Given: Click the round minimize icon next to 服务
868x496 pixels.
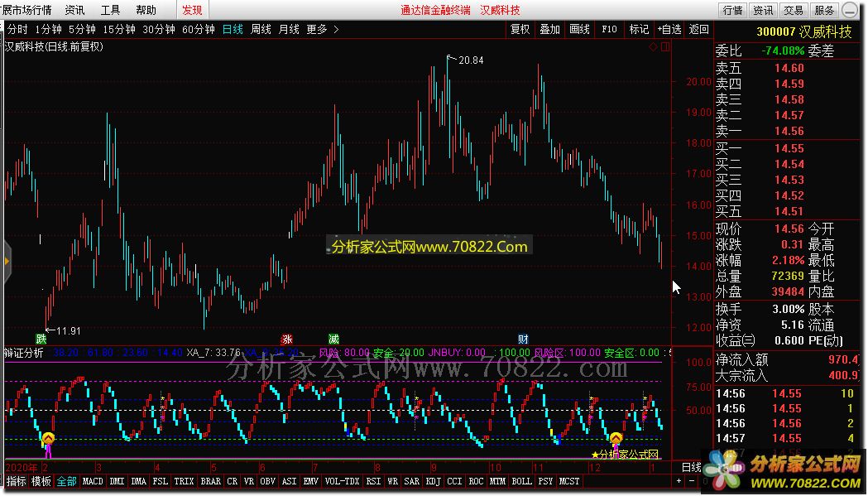Looking at the screenshot, I should click(x=851, y=10).
